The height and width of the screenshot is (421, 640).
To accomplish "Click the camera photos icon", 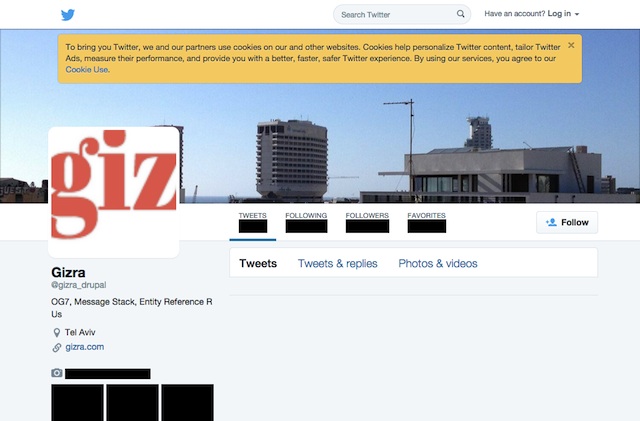I will 57,373.
